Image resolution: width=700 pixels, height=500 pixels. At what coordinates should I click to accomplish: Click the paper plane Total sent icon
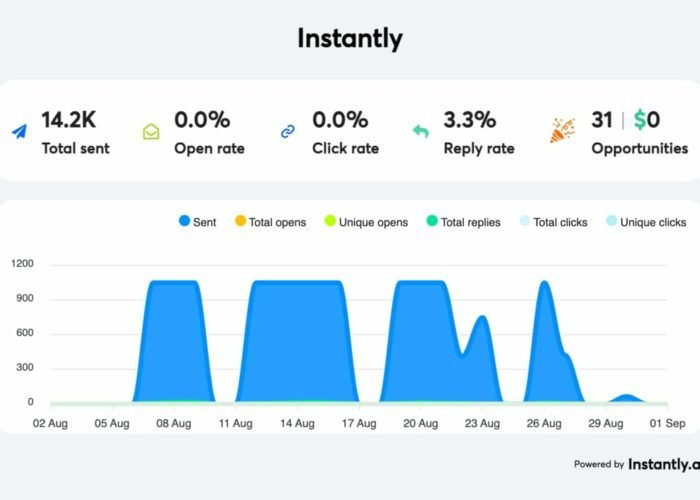pos(19,131)
